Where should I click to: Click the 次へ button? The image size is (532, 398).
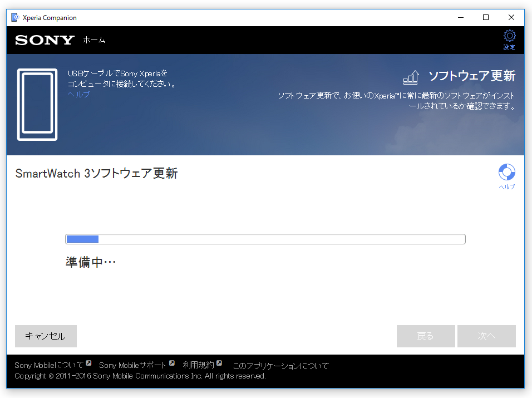486,336
